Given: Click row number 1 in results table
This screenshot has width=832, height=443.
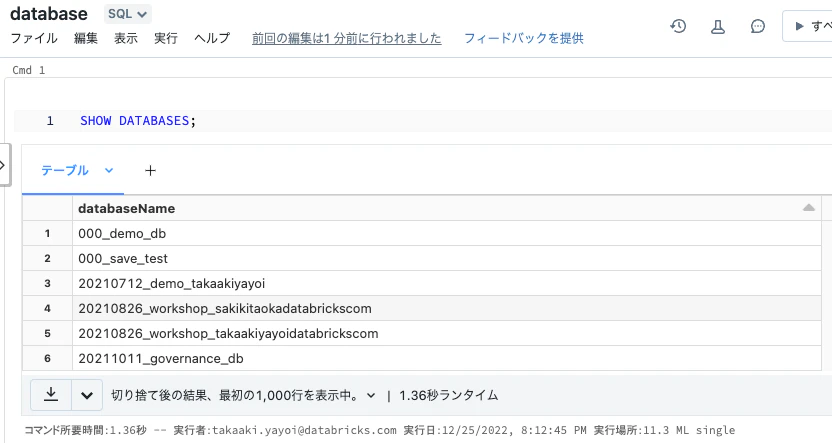Looking at the screenshot, I should 47,233.
